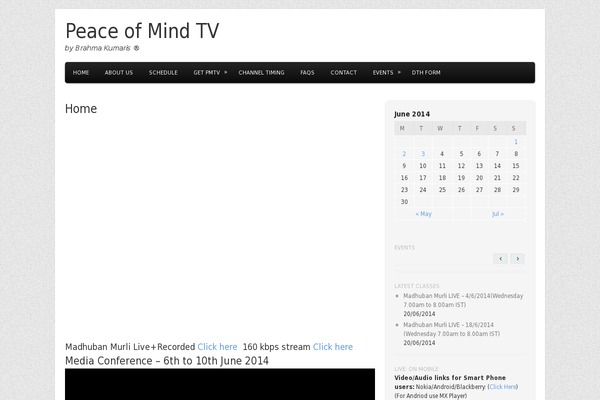Click calendar date 30

[x=404, y=202]
